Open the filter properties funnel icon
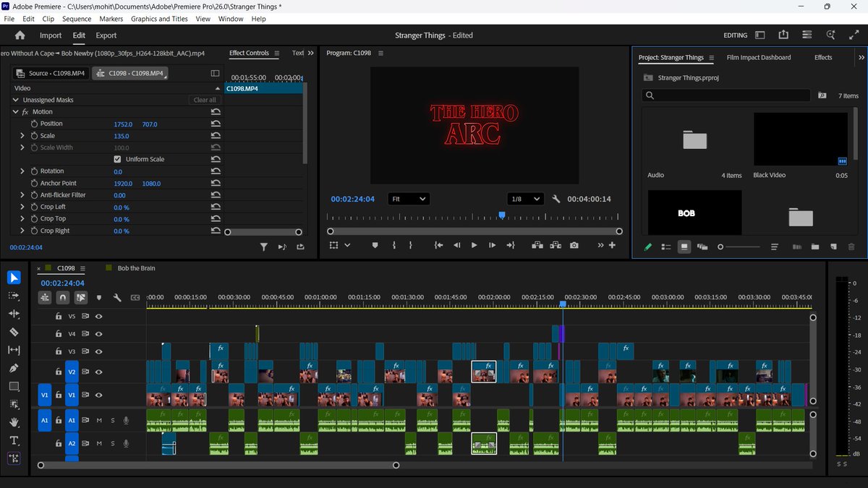This screenshot has width=868, height=488. 264,247
